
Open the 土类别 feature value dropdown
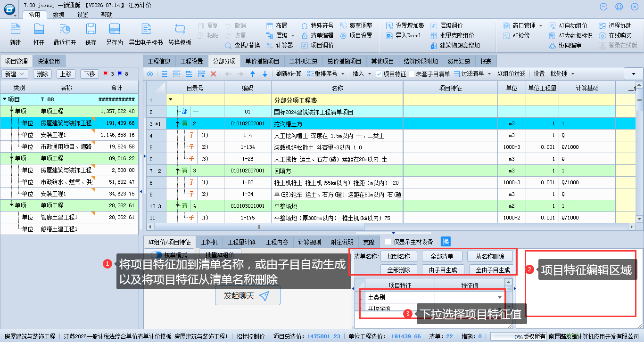(500, 297)
